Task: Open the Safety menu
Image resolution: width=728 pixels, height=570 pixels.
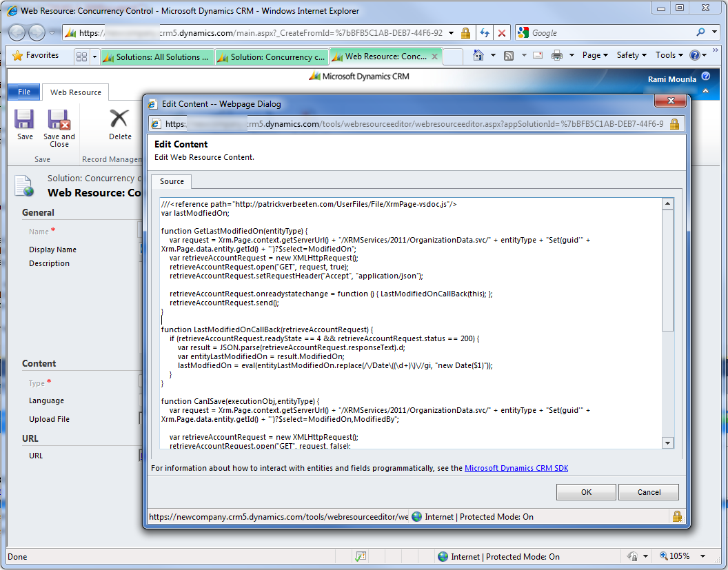Action: point(631,55)
